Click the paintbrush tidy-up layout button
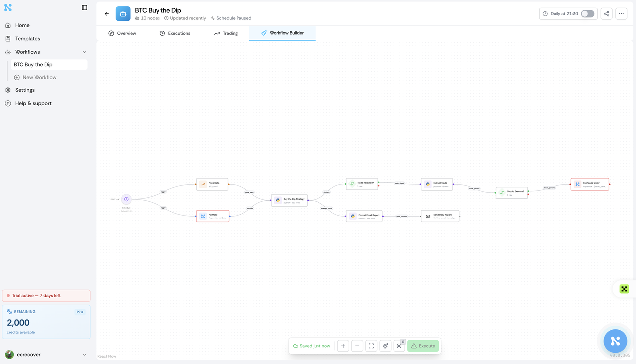The height and width of the screenshot is (364, 636). 385,346
